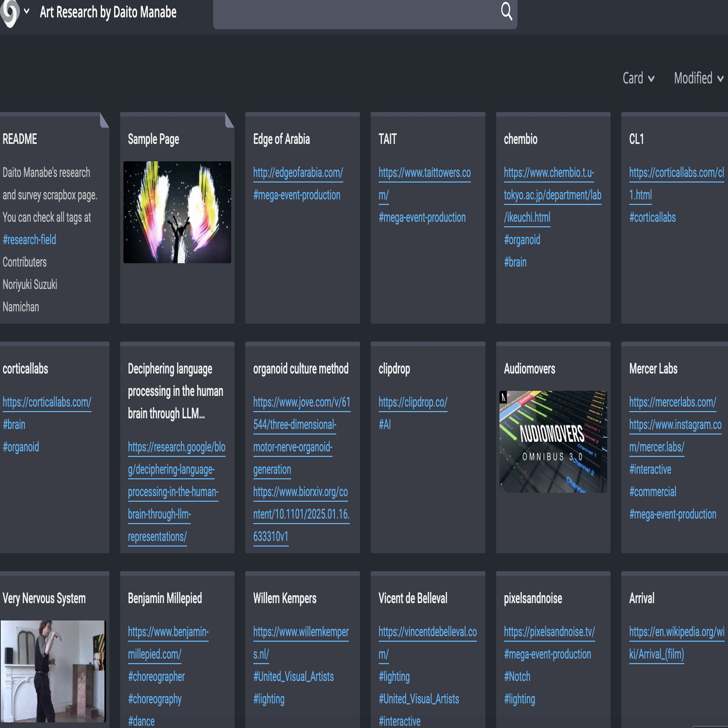Click #research-field tag in README card

29,240
